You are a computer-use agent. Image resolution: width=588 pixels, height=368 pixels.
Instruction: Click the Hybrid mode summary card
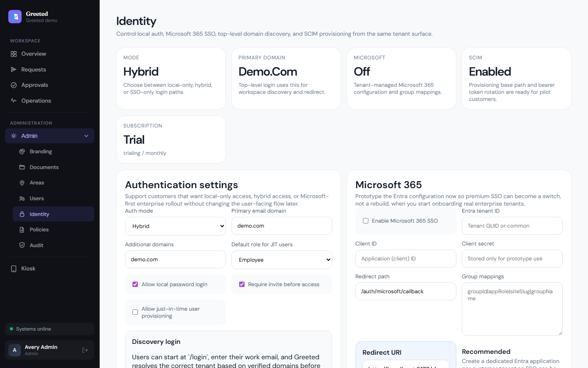171,79
